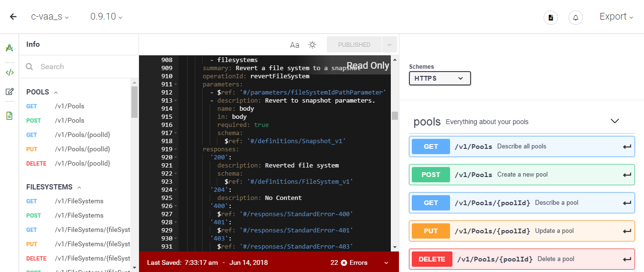
Task: Fold the parameters block at line 911
Action: [x=176, y=84]
